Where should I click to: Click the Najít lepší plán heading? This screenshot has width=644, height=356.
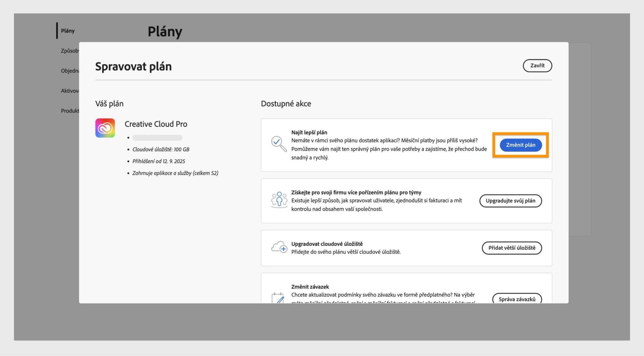pos(309,133)
